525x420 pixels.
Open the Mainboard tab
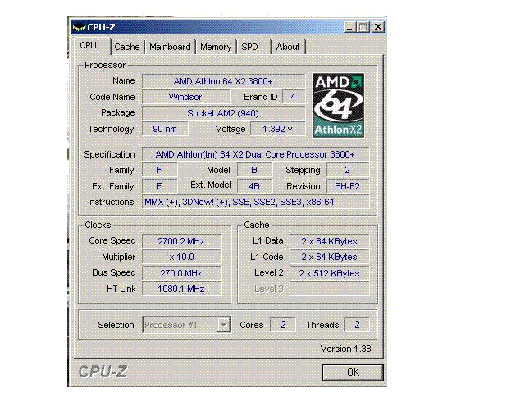(x=170, y=47)
